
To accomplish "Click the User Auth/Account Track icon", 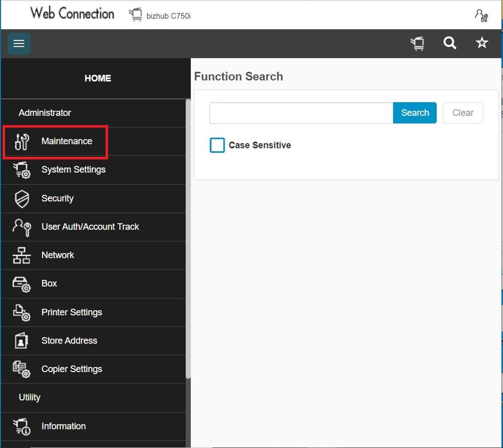I will pos(22,227).
